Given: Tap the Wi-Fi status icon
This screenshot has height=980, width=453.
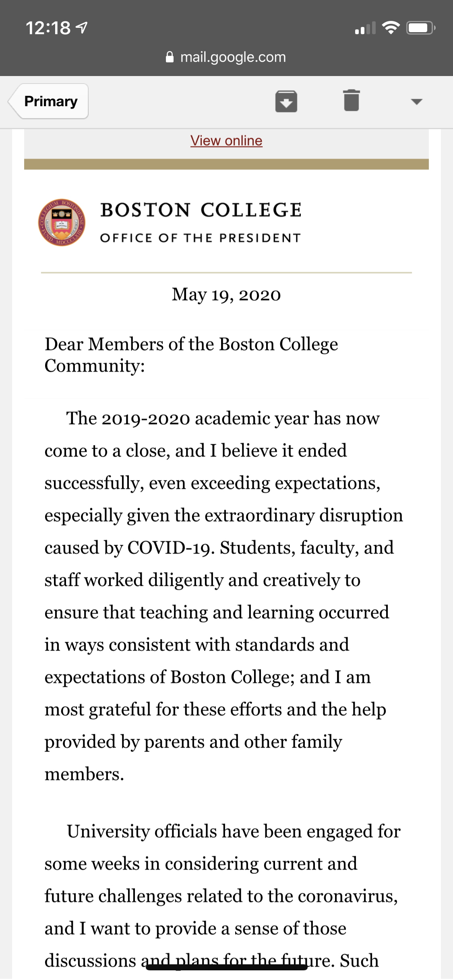Looking at the screenshot, I should tap(391, 28).
